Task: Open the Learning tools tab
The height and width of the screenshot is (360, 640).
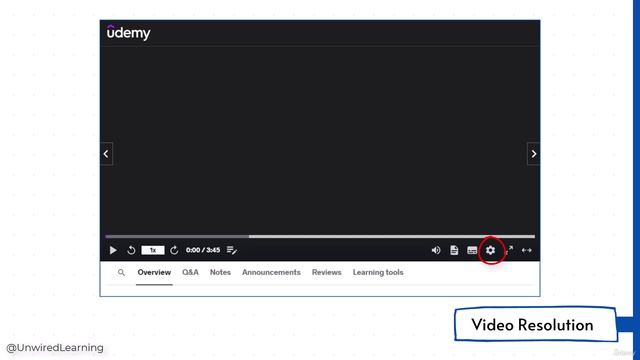Action: (378, 272)
